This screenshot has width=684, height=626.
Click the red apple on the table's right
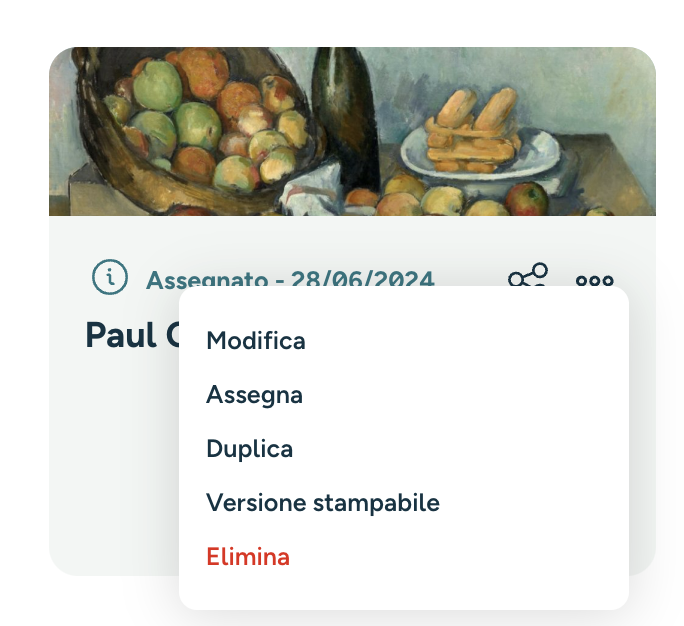pyautogui.click(x=527, y=199)
